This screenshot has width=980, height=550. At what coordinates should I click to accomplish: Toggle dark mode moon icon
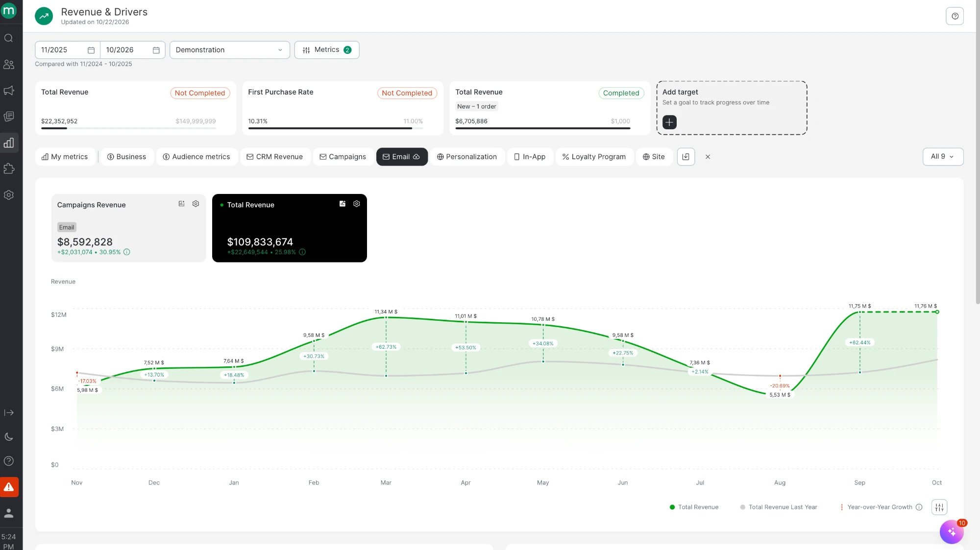tap(9, 437)
